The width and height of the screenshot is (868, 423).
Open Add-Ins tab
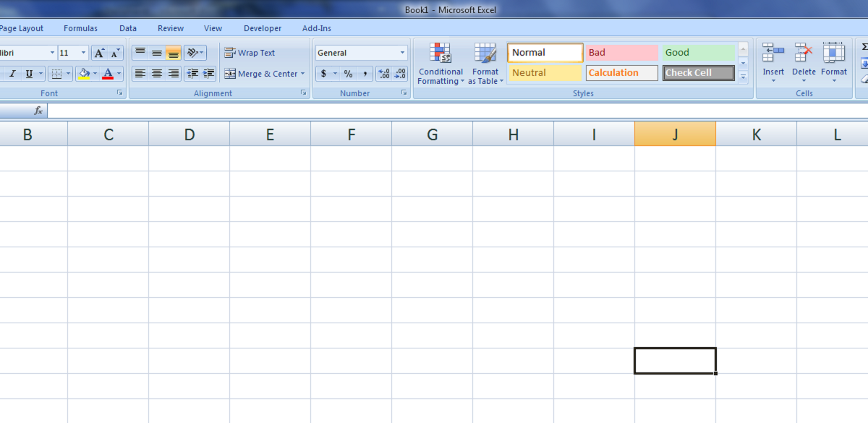pyautogui.click(x=317, y=29)
